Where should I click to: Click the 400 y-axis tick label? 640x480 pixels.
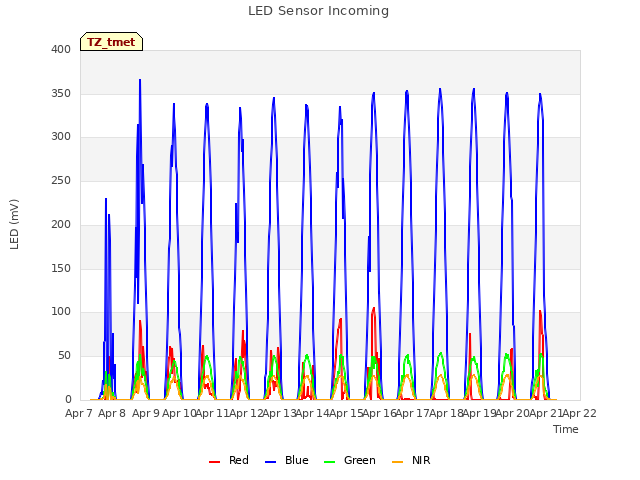(61, 49)
